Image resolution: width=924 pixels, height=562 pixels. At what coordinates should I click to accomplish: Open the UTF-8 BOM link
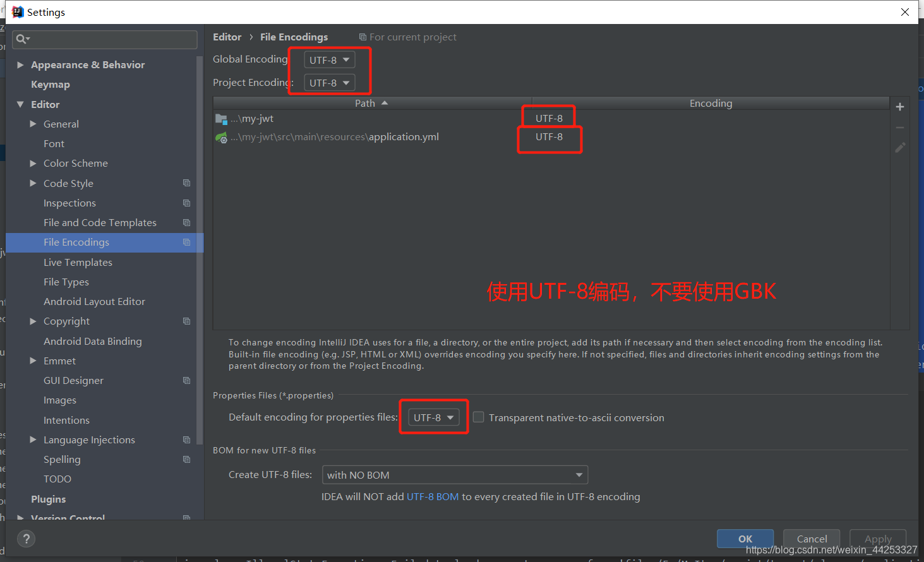433,496
